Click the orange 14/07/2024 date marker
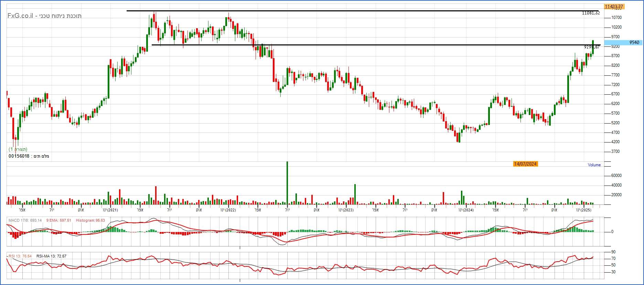 525,164
